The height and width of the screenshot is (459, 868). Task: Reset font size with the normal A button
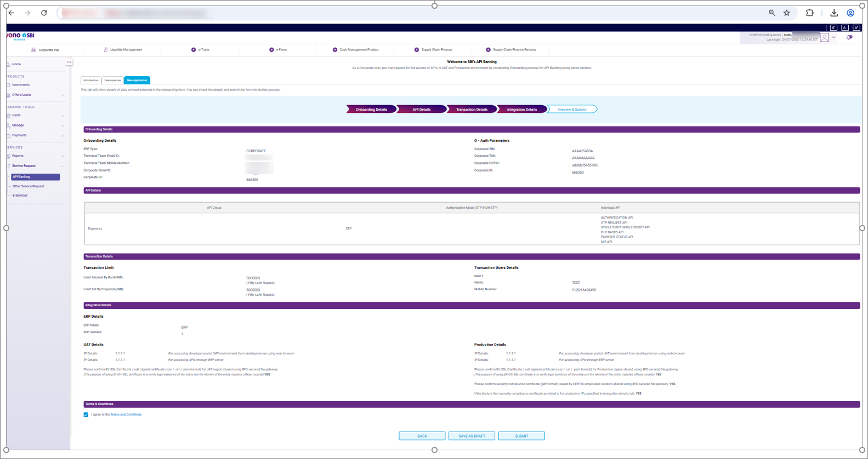tap(845, 27)
